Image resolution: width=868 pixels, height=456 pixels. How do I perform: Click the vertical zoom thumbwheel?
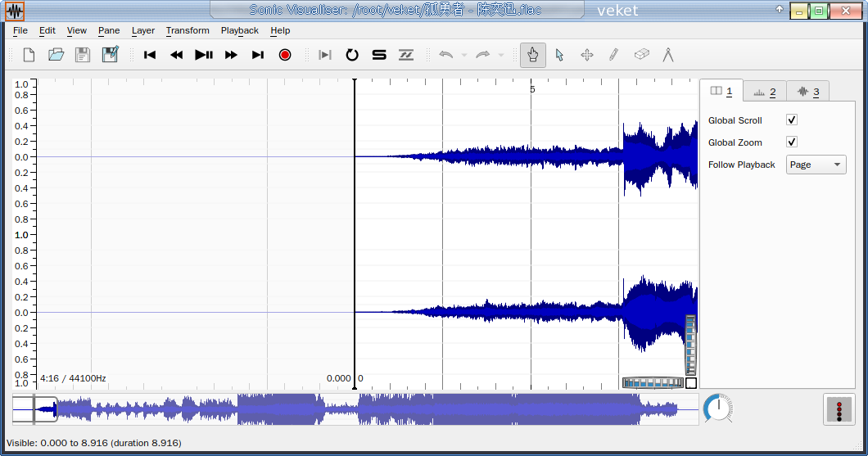pos(690,345)
